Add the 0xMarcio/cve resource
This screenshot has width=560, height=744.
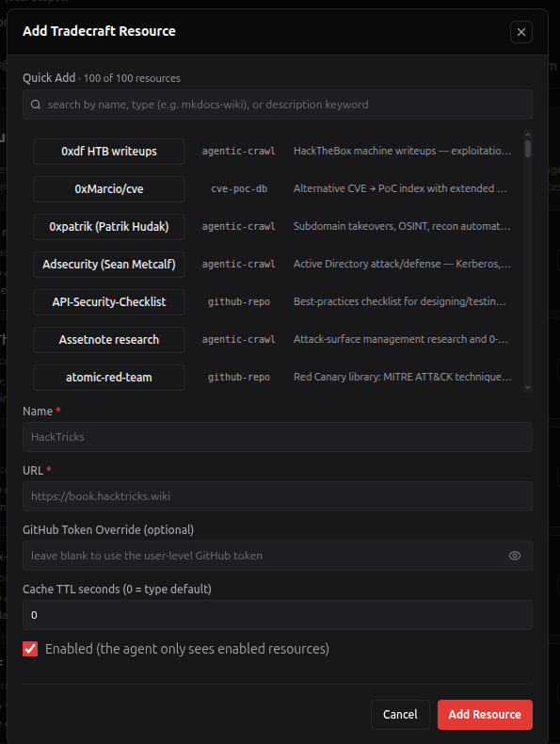(x=109, y=189)
